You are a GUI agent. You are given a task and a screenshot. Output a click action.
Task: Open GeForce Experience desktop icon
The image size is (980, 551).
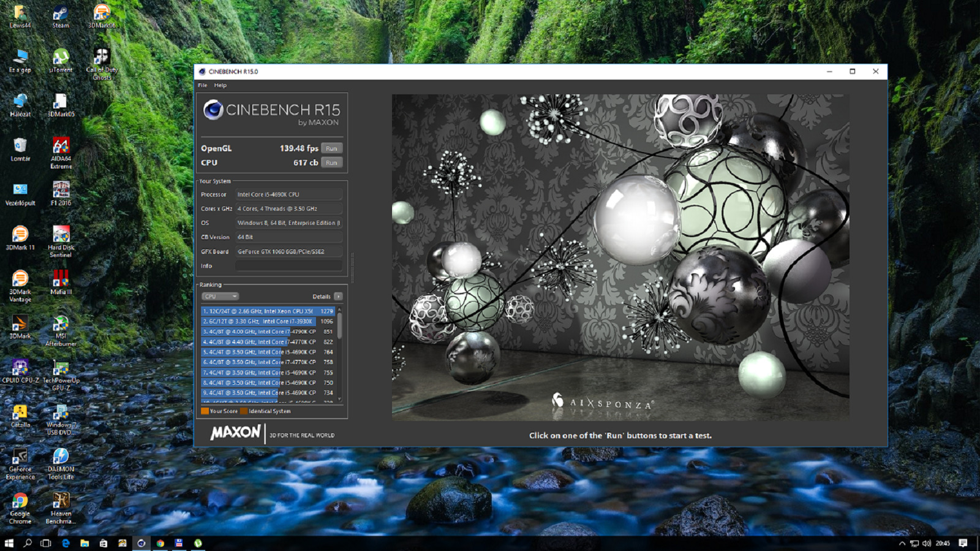click(20, 464)
